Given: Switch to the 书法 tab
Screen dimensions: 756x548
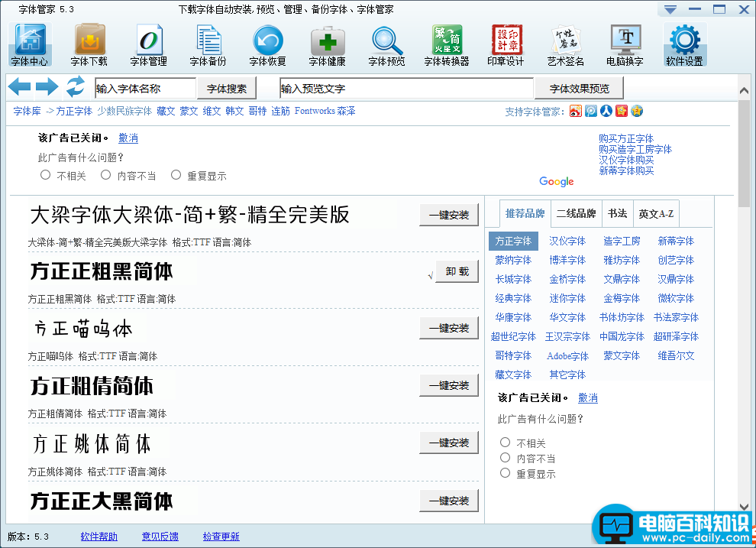Looking at the screenshot, I should [618, 213].
